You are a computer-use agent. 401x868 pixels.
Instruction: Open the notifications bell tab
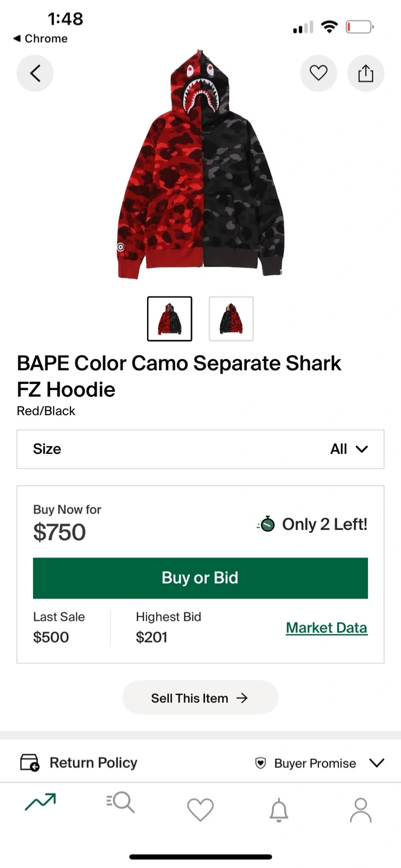(x=279, y=810)
